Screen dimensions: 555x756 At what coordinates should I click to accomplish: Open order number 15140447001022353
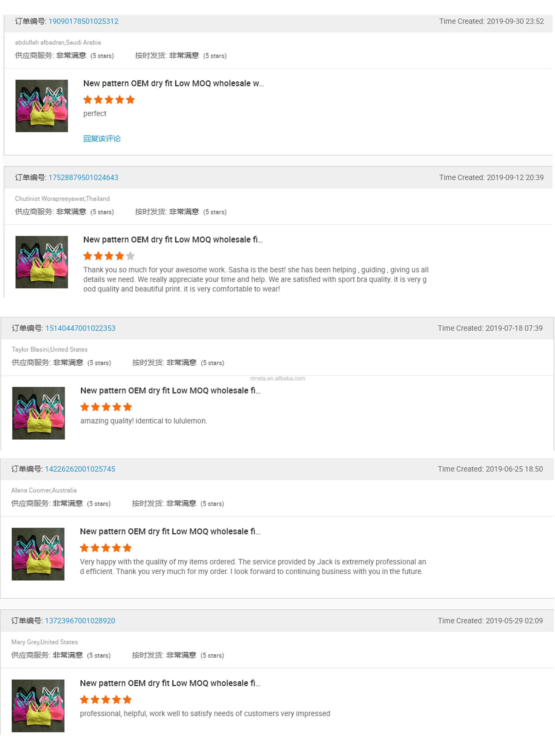click(80, 328)
